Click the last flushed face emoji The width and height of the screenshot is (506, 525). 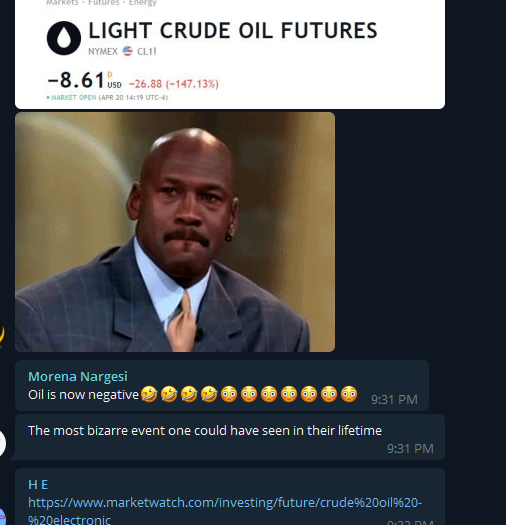point(349,394)
